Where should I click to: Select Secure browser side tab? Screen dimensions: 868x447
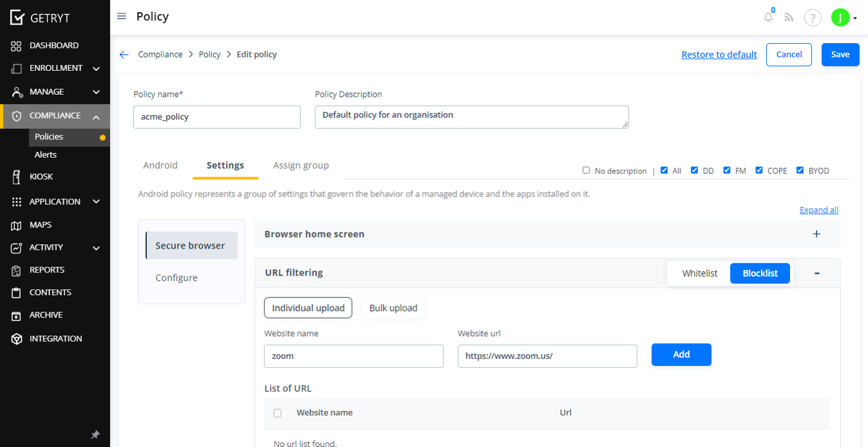[x=191, y=245]
